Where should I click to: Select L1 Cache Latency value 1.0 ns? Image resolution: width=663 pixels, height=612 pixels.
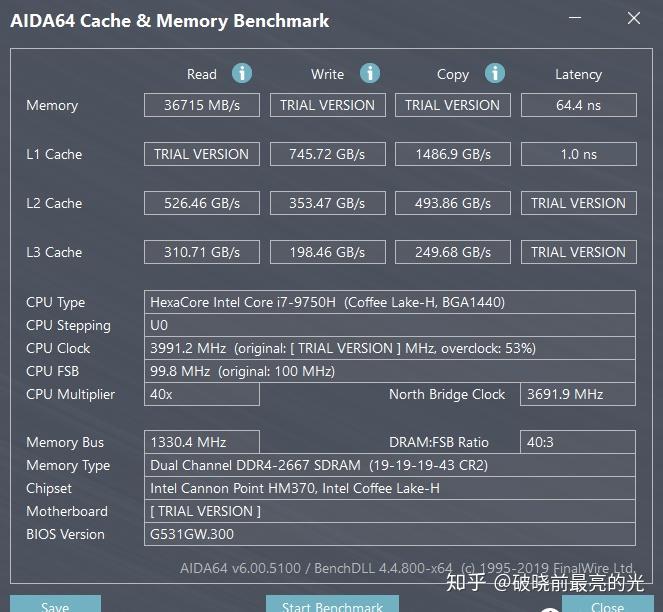tap(579, 154)
